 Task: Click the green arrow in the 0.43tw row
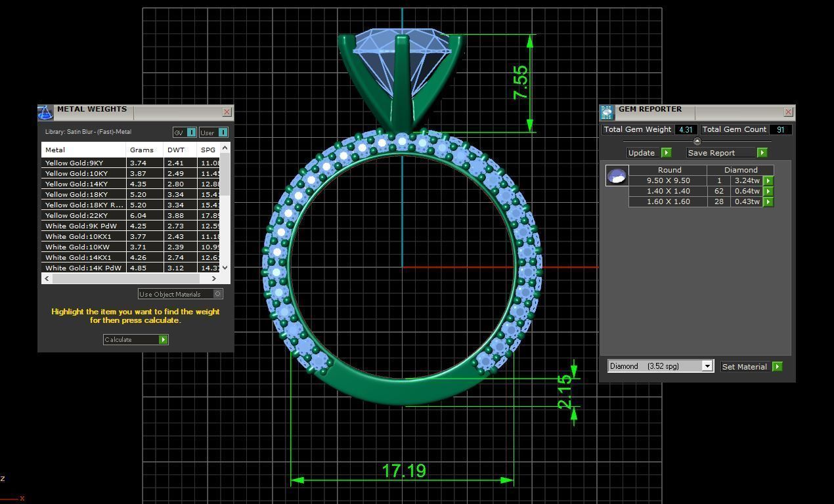768,201
